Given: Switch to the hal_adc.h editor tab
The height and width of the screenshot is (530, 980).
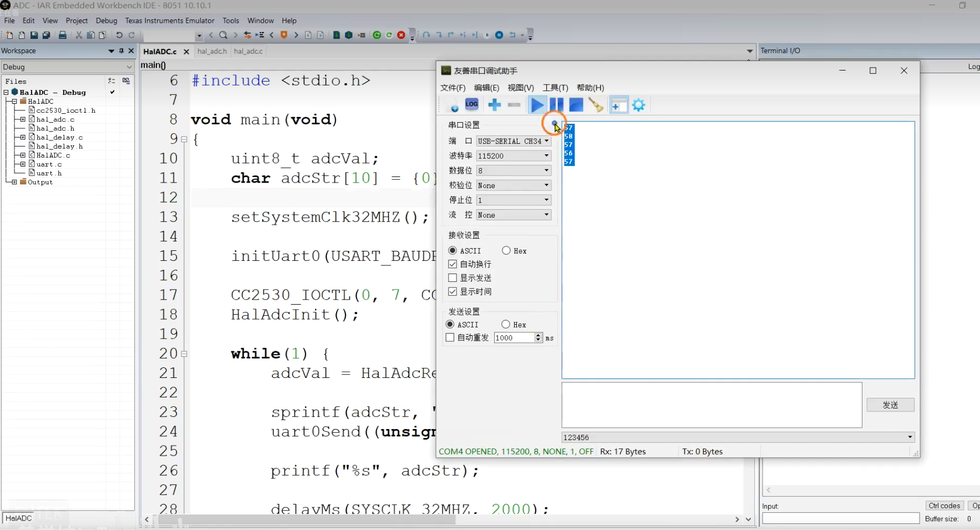Looking at the screenshot, I should coord(212,51).
